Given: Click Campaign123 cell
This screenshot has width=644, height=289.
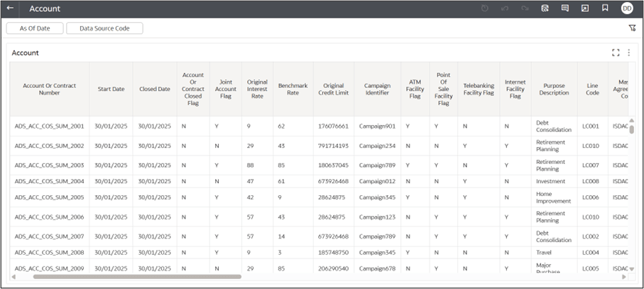Looking at the screenshot, I should click(377, 217).
